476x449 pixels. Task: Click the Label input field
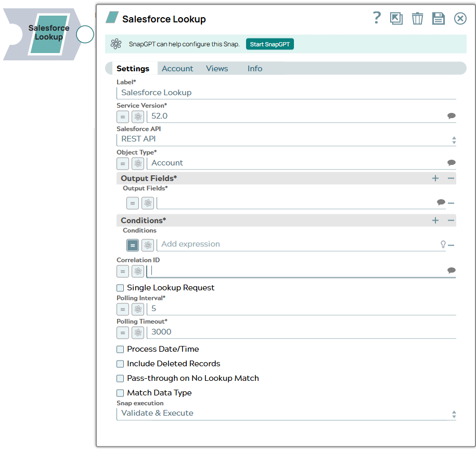pos(286,93)
